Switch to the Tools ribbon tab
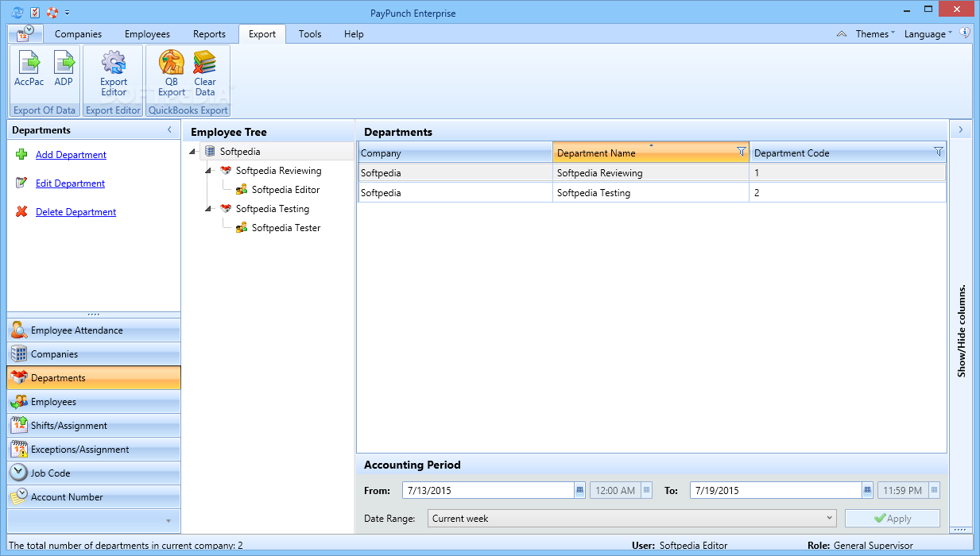 310,34
